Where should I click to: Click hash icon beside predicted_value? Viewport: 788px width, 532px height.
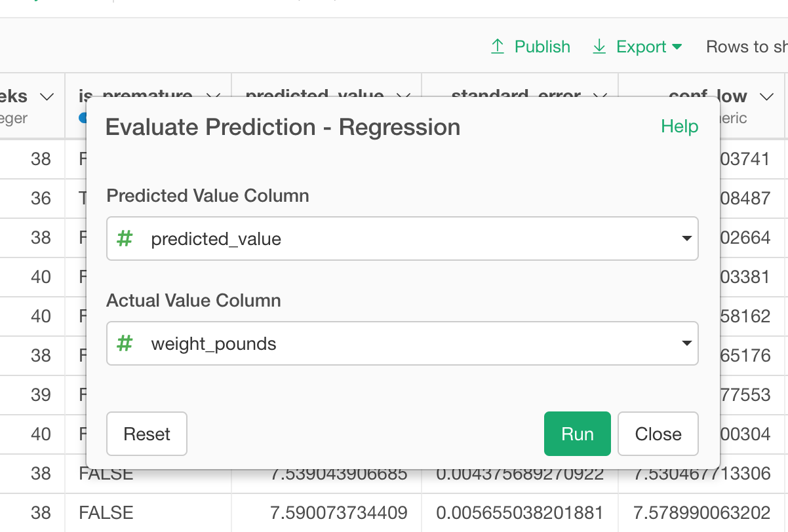(125, 239)
